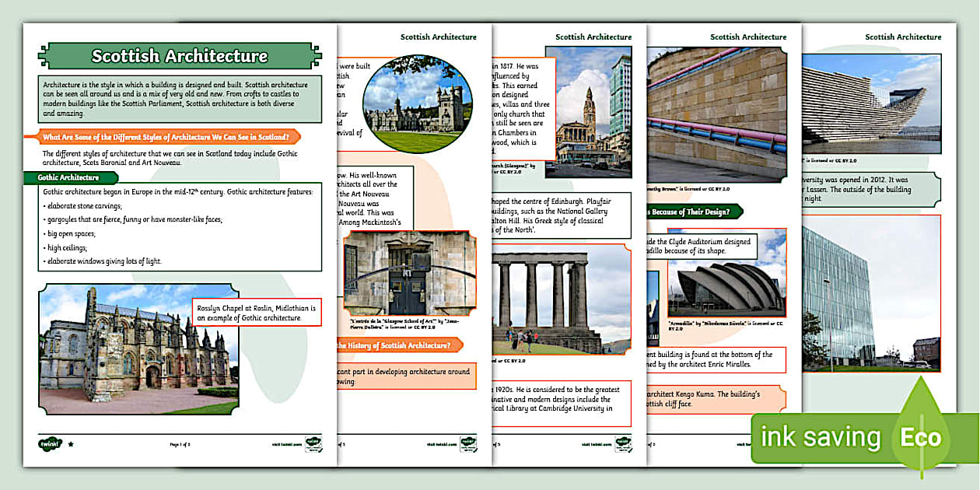
Task: Click the ink saving banner label
Action: coord(820,437)
